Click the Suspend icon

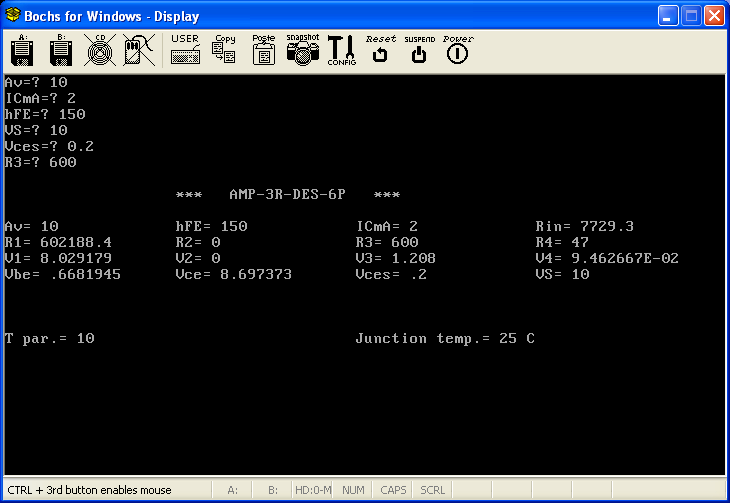click(x=419, y=49)
